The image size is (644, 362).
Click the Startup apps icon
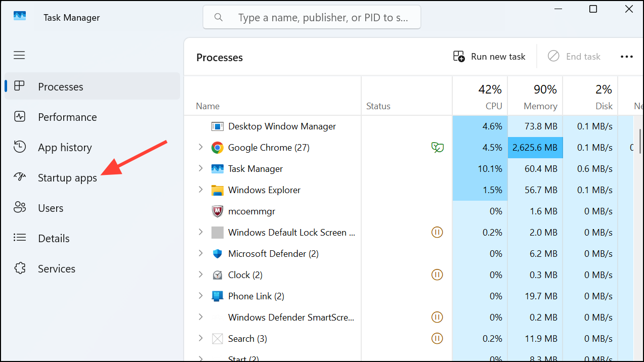pyautogui.click(x=19, y=177)
